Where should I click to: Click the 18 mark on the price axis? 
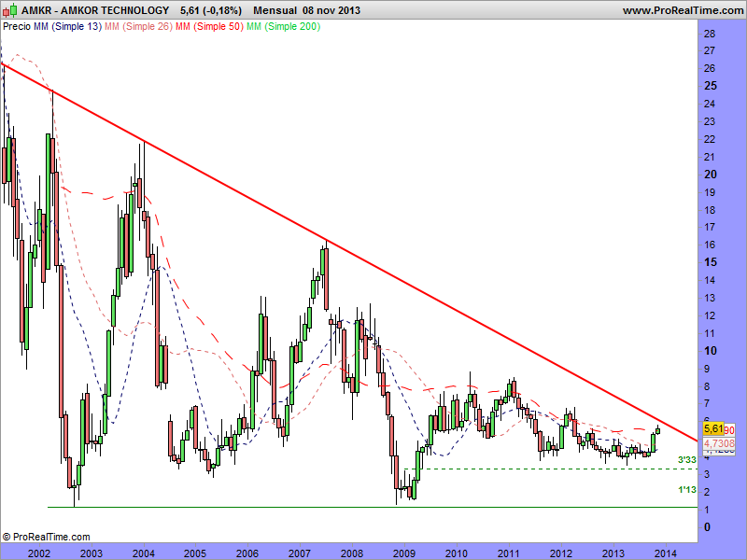[x=710, y=209]
